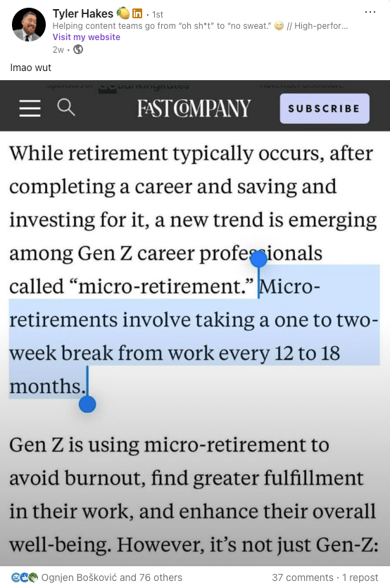Click the Fast Company logo
This screenshot has height=588, width=390.
pyautogui.click(x=194, y=108)
